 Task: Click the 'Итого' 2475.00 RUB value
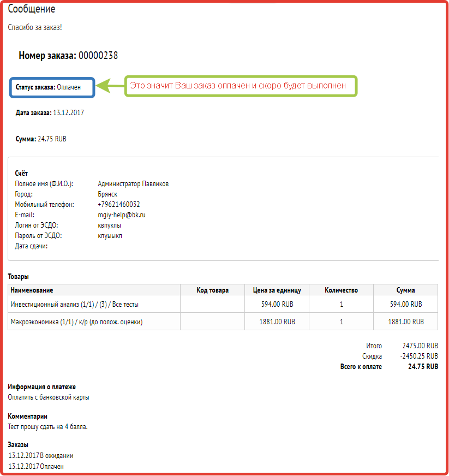(420, 346)
